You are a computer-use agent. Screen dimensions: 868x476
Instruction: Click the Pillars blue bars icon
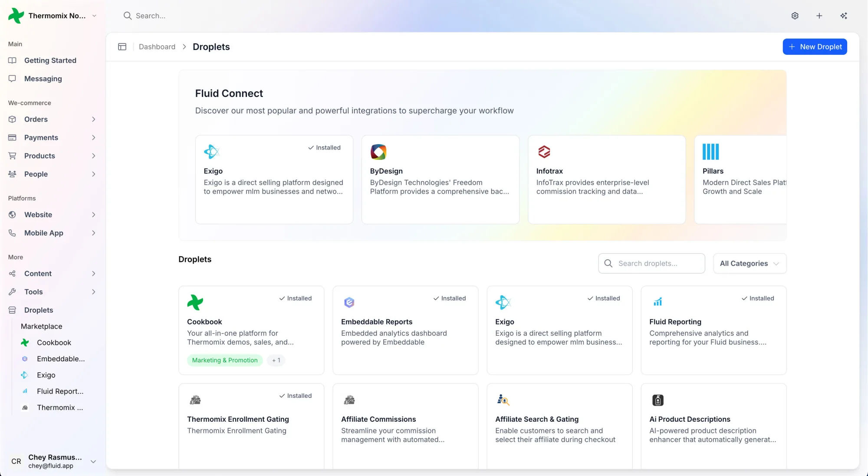click(710, 152)
